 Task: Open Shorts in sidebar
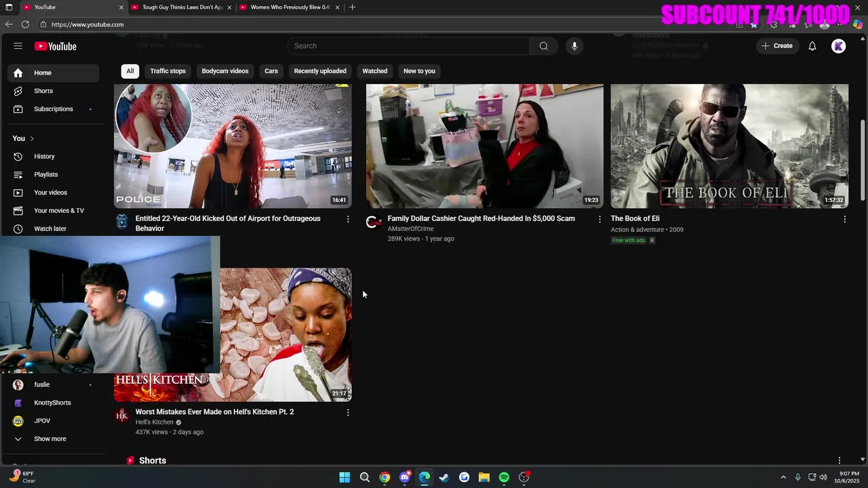(x=53, y=91)
